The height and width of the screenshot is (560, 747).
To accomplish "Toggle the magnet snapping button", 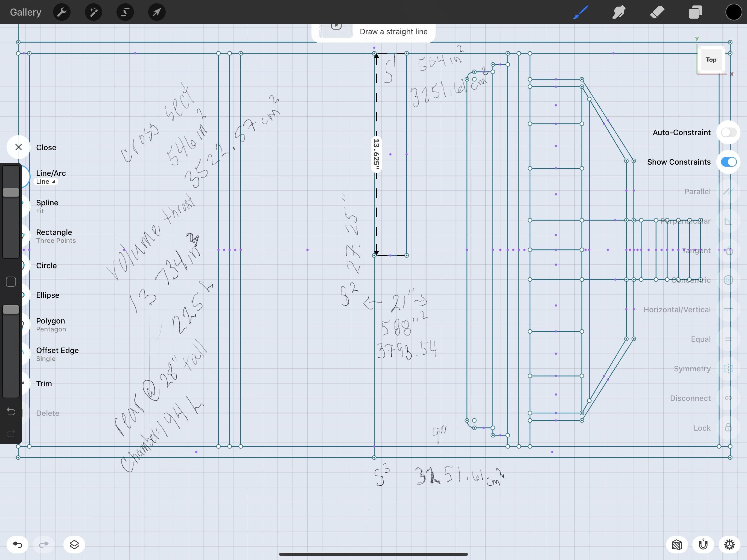I will tap(703, 544).
